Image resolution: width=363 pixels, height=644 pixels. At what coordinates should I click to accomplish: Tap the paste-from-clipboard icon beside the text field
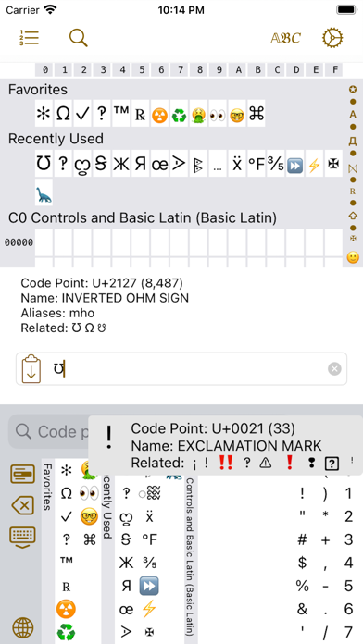[x=31, y=369]
